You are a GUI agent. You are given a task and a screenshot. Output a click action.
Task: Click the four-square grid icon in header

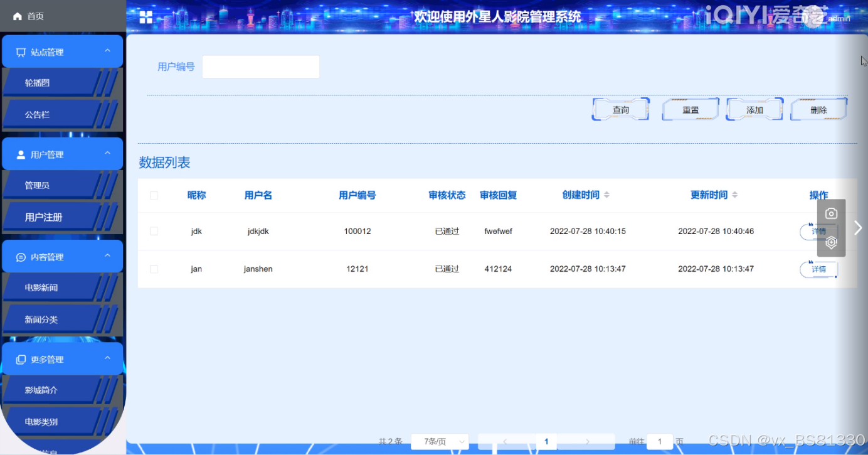point(146,17)
